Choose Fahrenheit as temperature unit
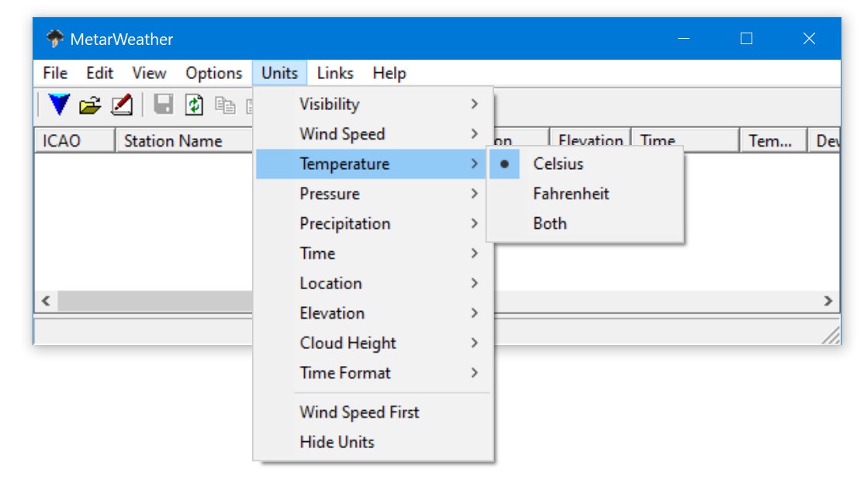 click(571, 194)
